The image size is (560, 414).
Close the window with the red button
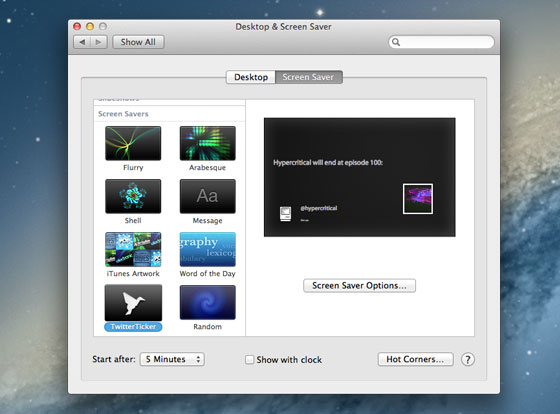coord(77,26)
